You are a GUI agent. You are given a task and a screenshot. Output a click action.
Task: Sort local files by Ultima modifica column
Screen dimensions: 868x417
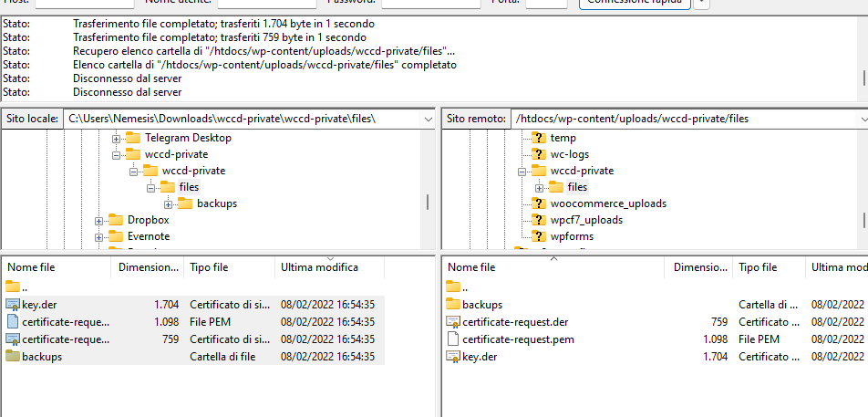pos(319,267)
